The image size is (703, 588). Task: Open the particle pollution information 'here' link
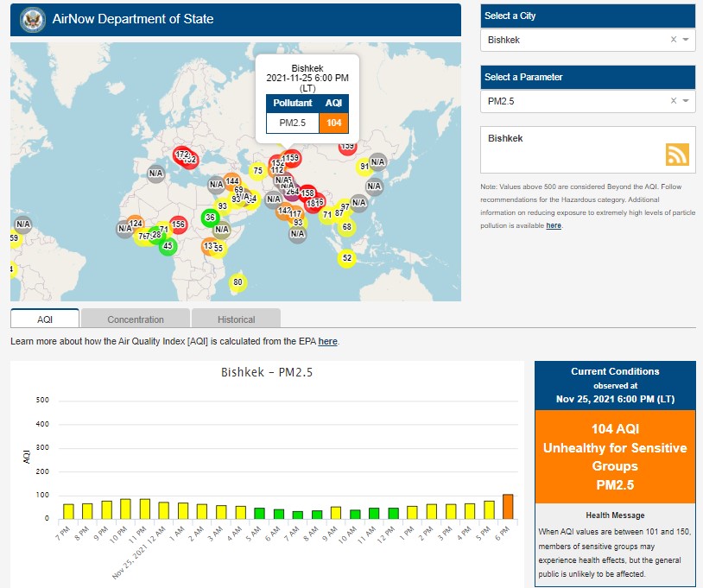coord(554,225)
